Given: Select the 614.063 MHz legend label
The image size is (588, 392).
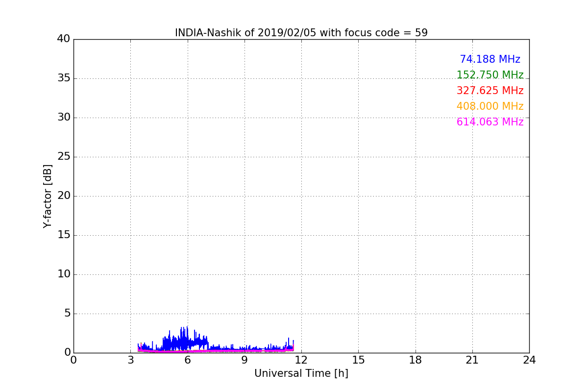Looking at the screenshot, I should [x=490, y=122].
